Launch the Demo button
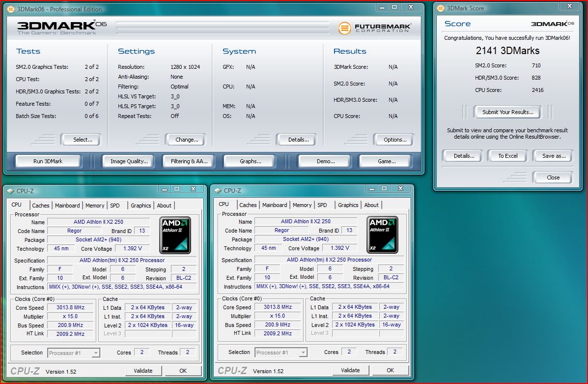This screenshot has width=588, height=384. point(326,161)
